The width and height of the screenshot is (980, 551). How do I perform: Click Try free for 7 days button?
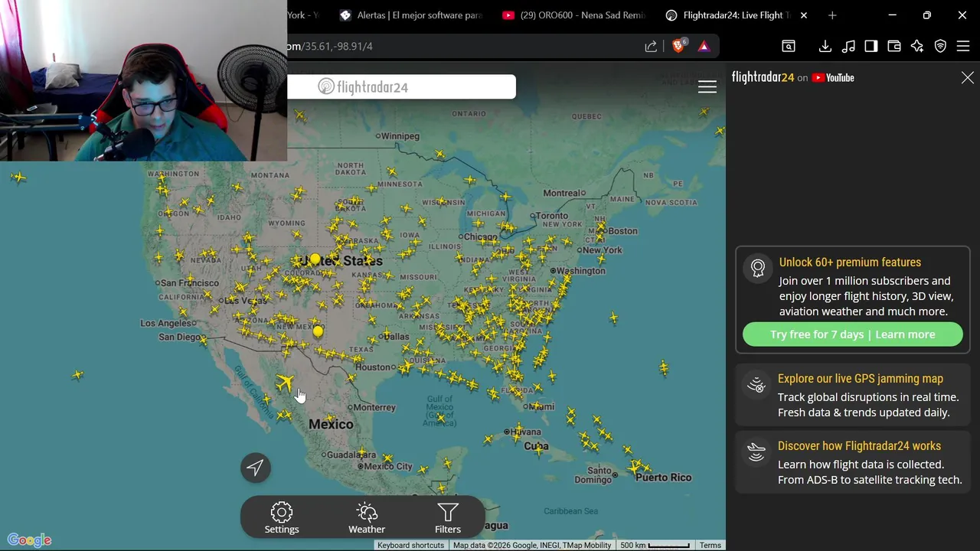click(x=853, y=334)
